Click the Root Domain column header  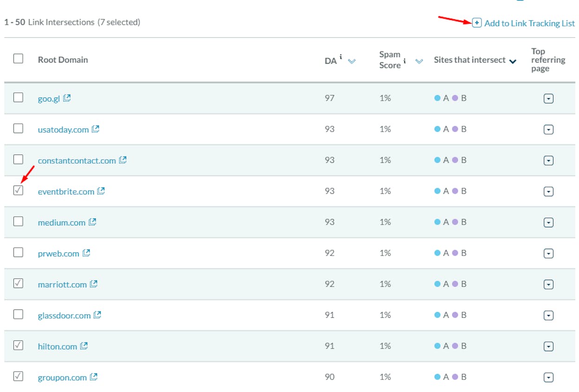coord(63,59)
